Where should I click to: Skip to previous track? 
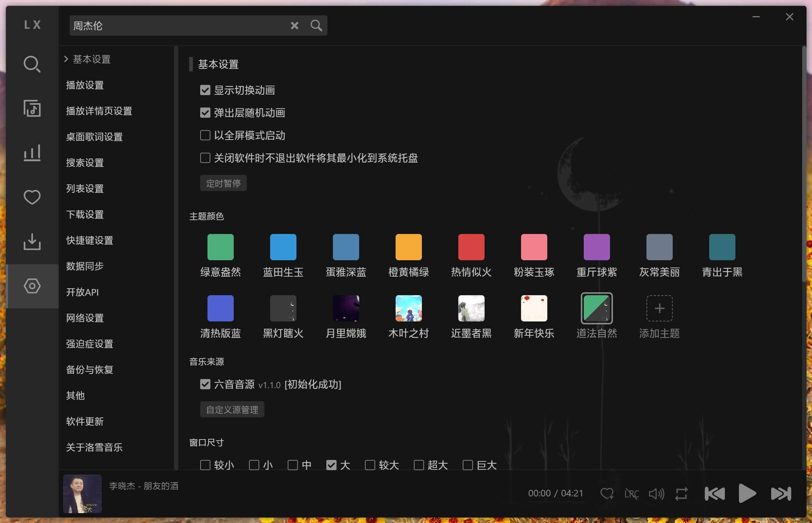coord(714,493)
